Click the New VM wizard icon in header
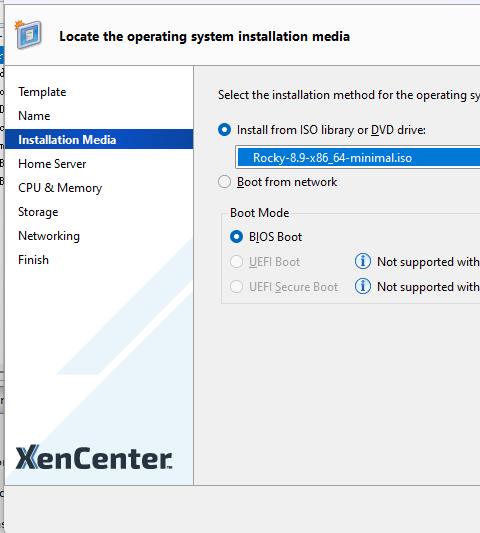Screen dimensions: 480x533 click(x=28, y=34)
